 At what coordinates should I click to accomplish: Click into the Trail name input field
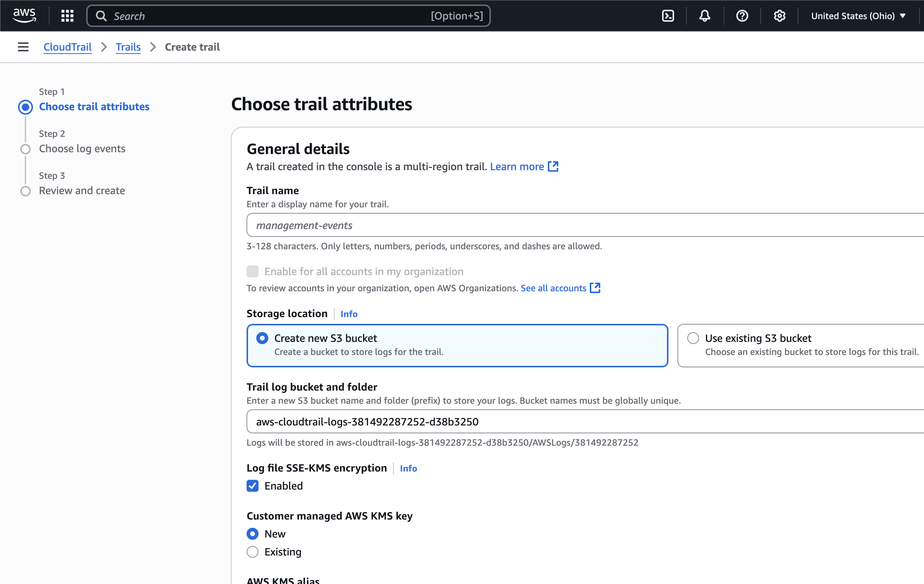tap(576, 225)
